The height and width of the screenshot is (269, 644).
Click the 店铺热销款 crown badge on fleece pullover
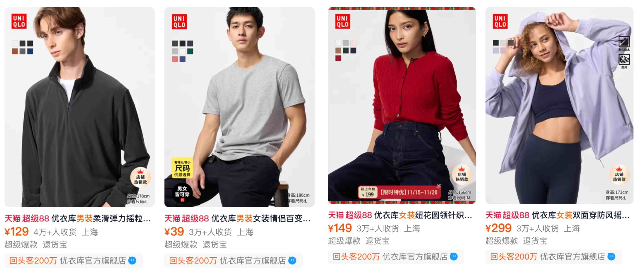point(141,177)
